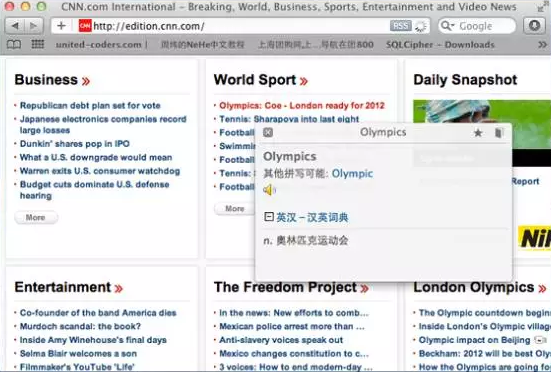
Task: Stop the page loading spinner
Action: [420, 26]
